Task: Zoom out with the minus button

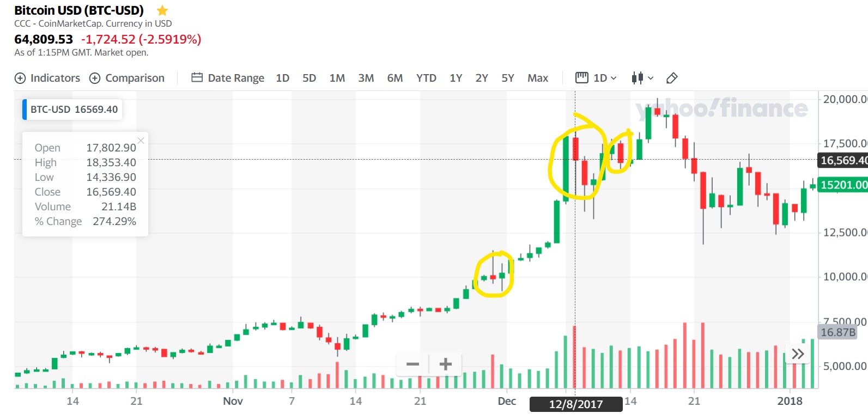Action: [x=413, y=364]
